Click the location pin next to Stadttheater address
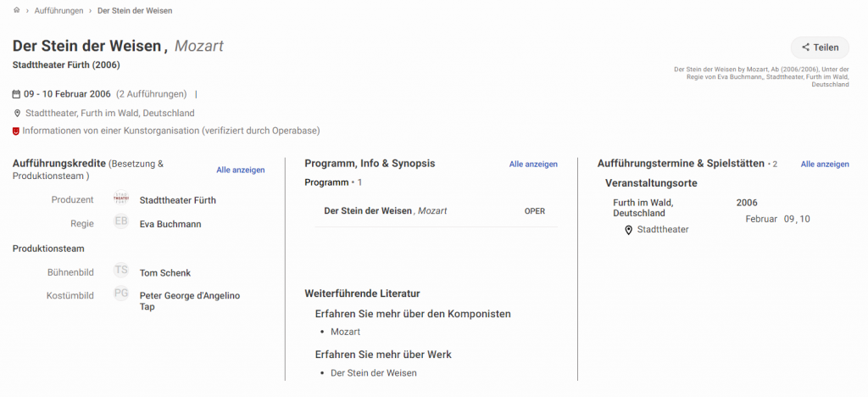This screenshot has width=868, height=397. tap(17, 113)
